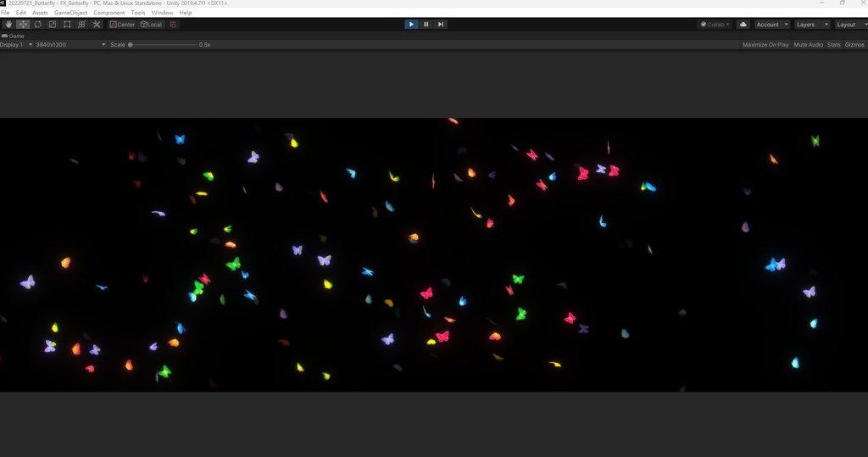Open the File menu

[x=5, y=13]
